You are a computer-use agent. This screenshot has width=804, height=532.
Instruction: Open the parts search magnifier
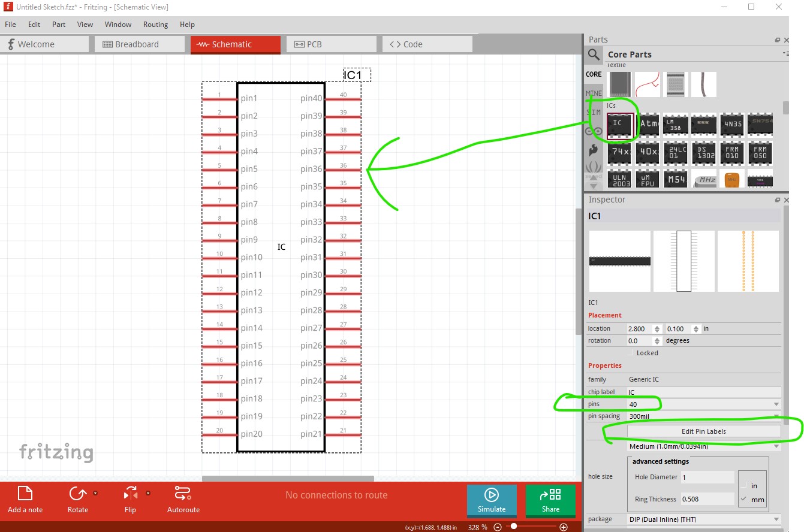click(594, 55)
